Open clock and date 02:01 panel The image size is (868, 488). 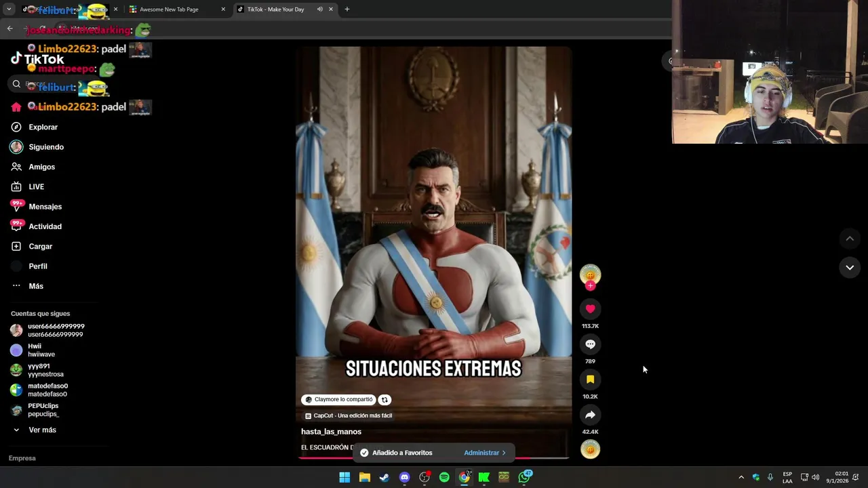pyautogui.click(x=837, y=477)
